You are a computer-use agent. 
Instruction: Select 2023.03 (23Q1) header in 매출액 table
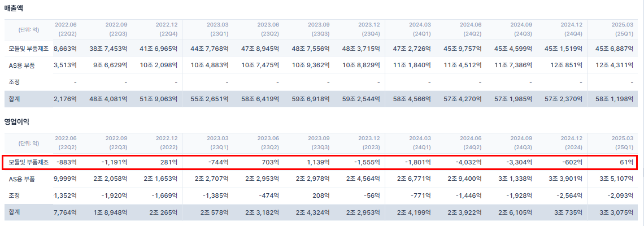pyautogui.click(x=217, y=29)
